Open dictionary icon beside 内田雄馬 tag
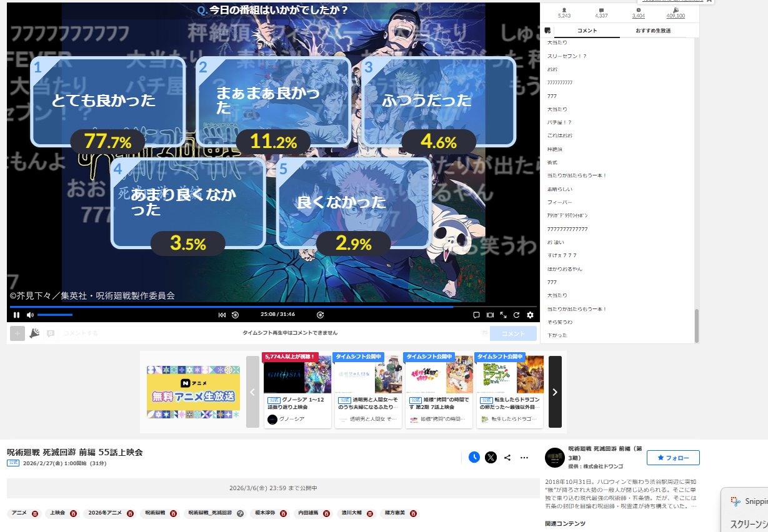This screenshot has width=768, height=532. point(326,513)
